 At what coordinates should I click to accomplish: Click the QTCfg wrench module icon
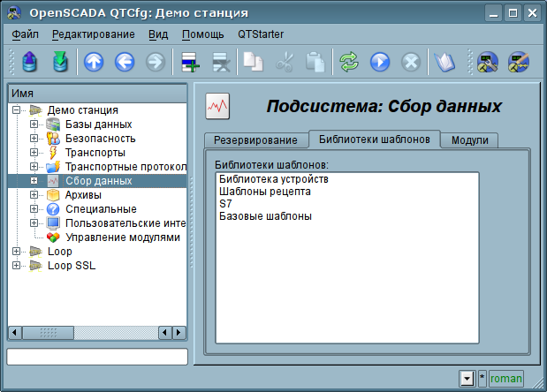(487, 62)
